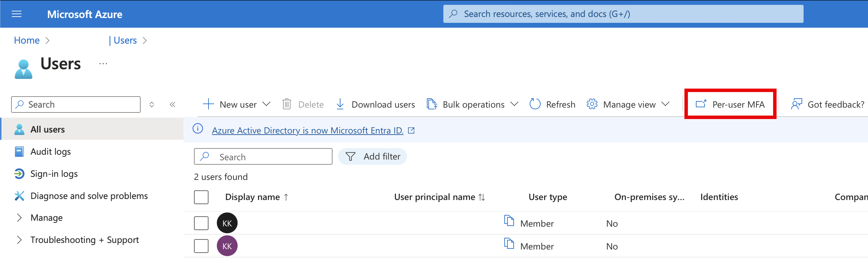The width and height of the screenshot is (868, 263).
Task: Open the Azure hamburger portal menu
Action: click(17, 14)
